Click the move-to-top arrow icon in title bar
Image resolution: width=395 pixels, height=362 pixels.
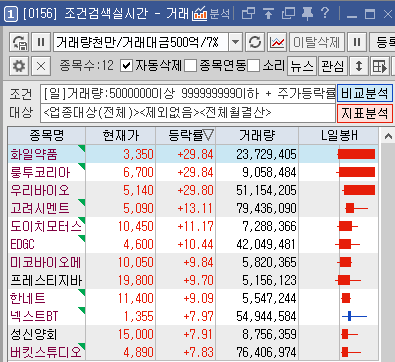pos(268,14)
